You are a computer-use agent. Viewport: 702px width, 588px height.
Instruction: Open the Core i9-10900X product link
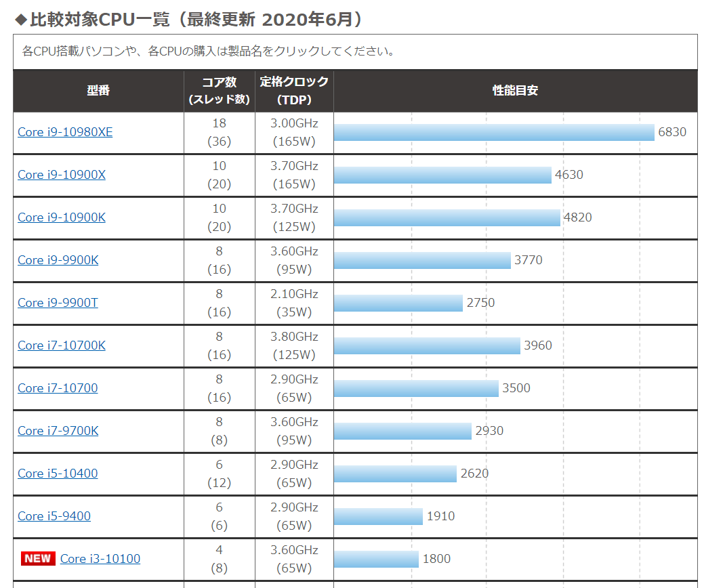[x=62, y=175]
